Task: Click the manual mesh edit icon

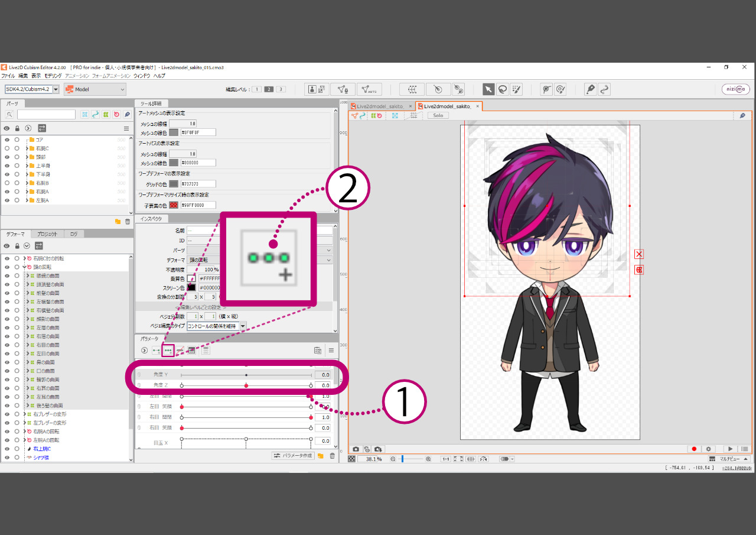Action: coord(342,89)
